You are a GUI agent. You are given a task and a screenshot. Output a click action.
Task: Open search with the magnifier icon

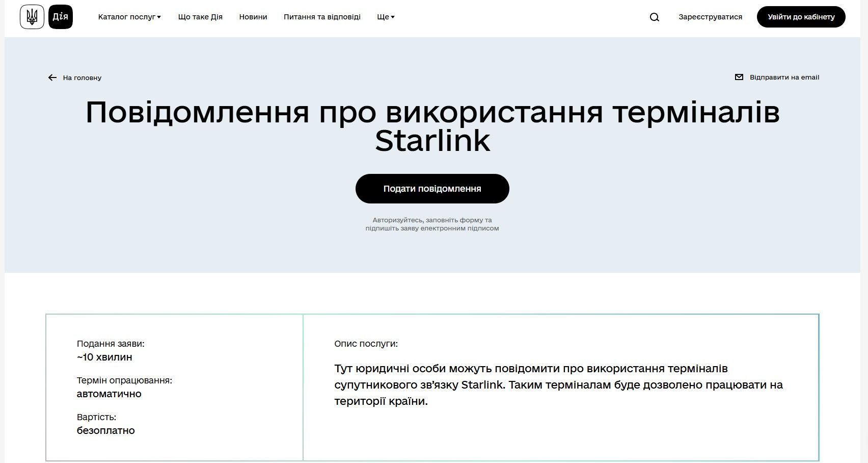pyautogui.click(x=655, y=17)
